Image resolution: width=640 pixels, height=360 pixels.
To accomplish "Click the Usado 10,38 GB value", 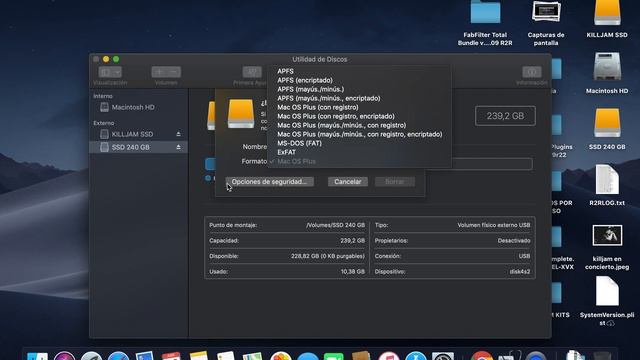I will 353,272.
